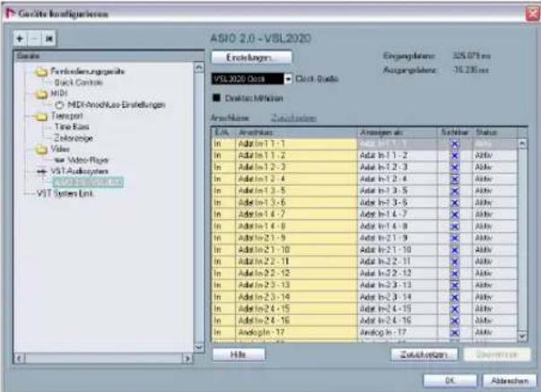Click the Einstellungen button
Viewport: 541px width, 392px height.
(251, 57)
